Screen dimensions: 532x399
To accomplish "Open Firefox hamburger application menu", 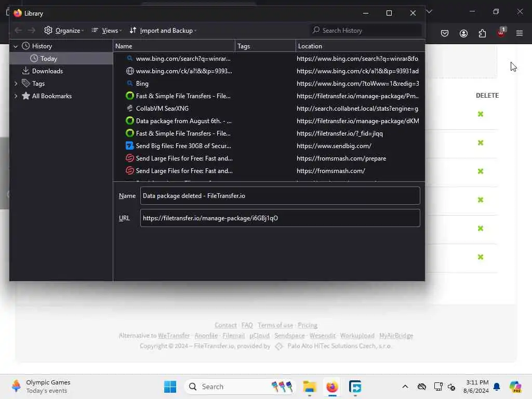I will (x=520, y=33).
